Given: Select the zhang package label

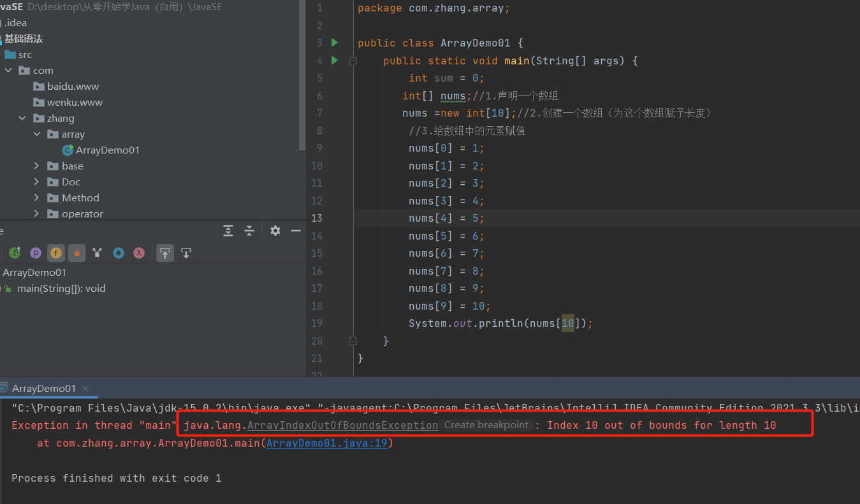Looking at the screenshot, I should point(61,119).
